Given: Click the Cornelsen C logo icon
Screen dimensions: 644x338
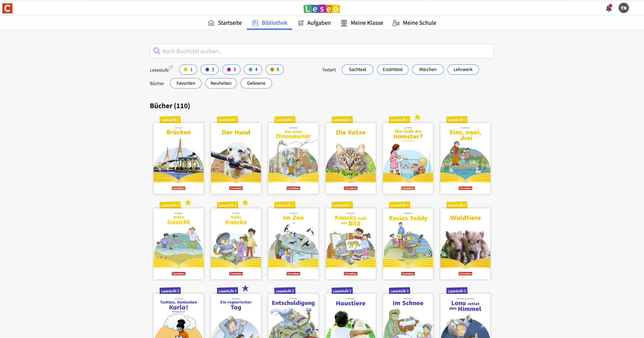Looking at the screenshot, I should [7, 8].
